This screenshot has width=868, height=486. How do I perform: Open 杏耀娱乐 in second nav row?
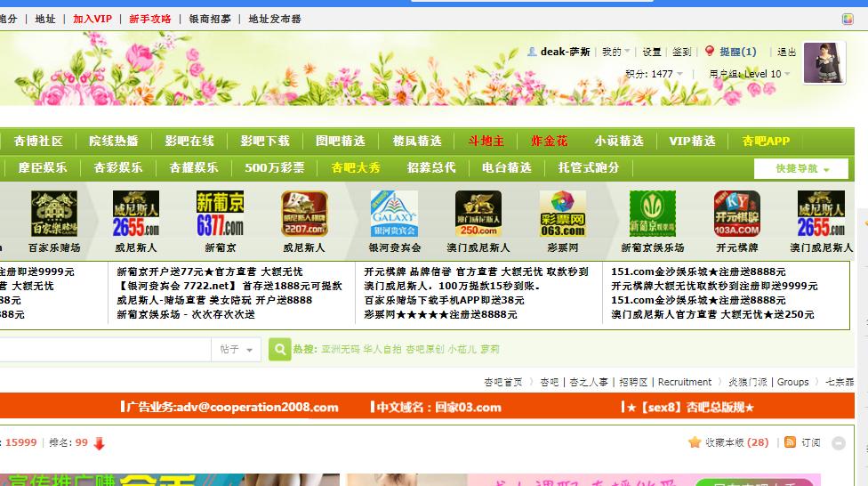[193, 167]
